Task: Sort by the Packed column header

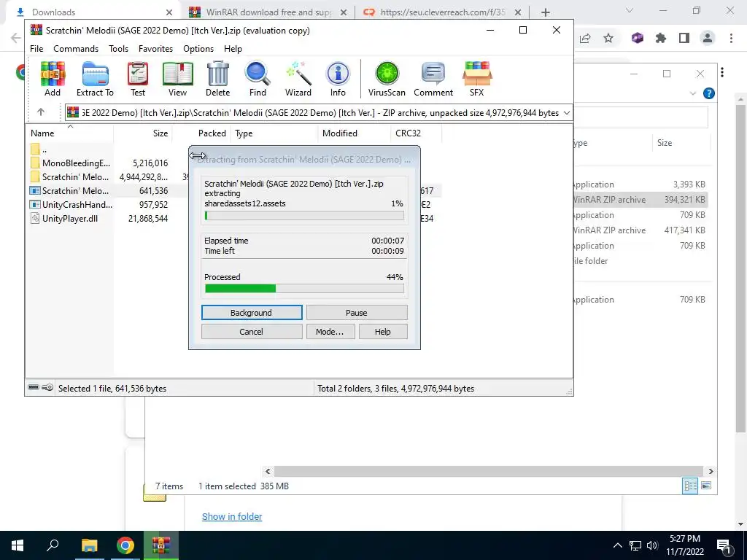Action: [x=201, y=133]
